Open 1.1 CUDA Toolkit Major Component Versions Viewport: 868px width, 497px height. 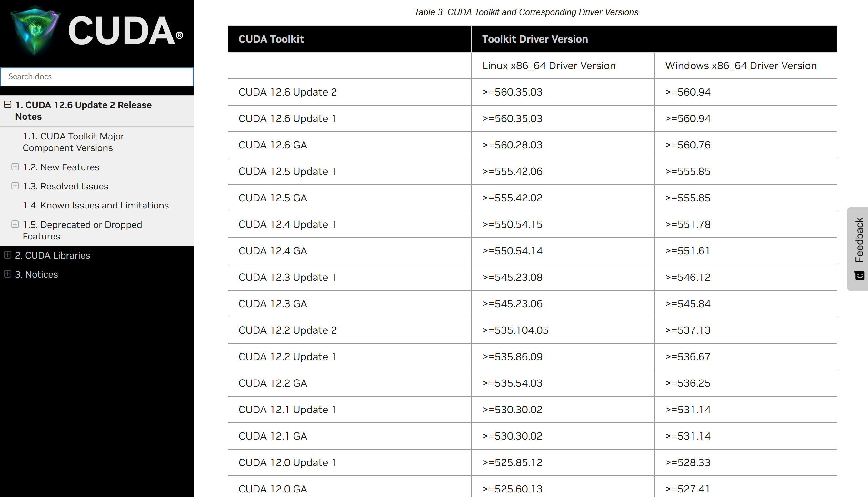73,142
